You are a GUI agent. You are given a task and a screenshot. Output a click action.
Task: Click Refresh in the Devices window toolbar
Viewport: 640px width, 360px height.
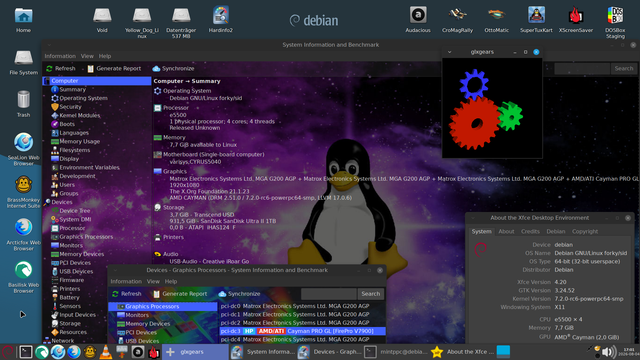(x=127, y=294)
